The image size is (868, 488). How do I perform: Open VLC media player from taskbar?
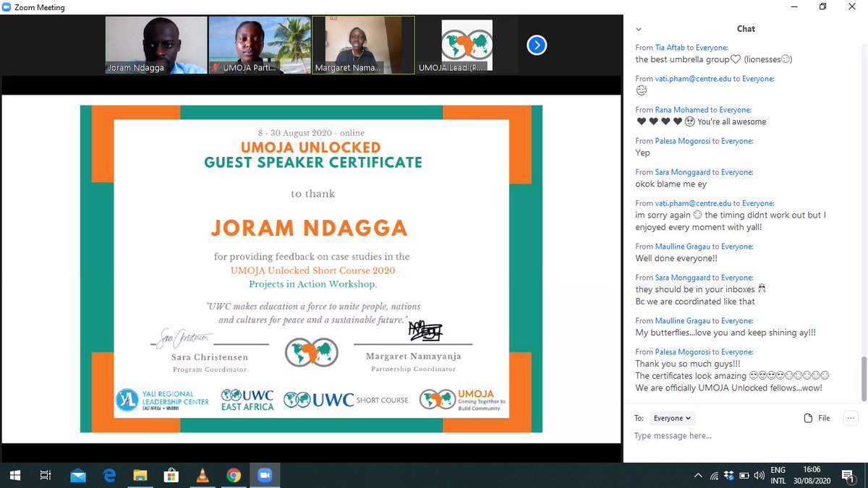tap(203, 475)
